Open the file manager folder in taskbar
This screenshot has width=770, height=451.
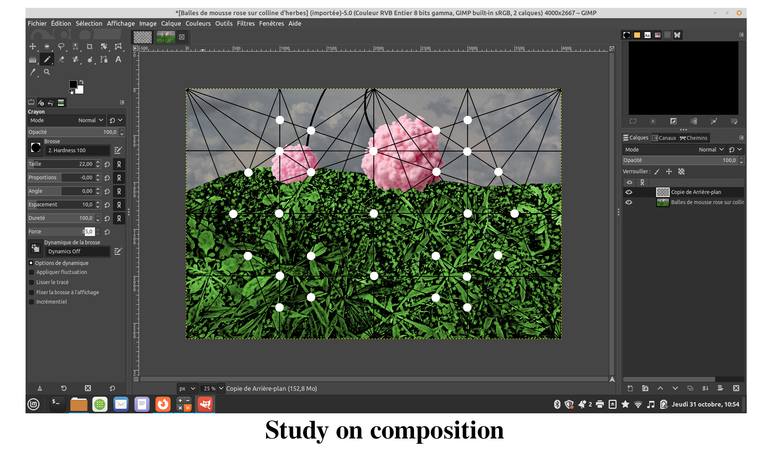(x=78, y=404)
